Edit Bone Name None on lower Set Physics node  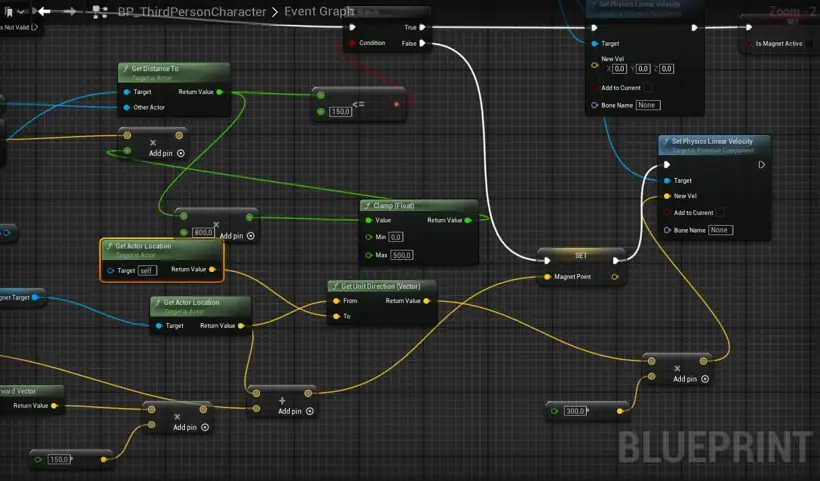pyautogui.click(x=720, y=230)
